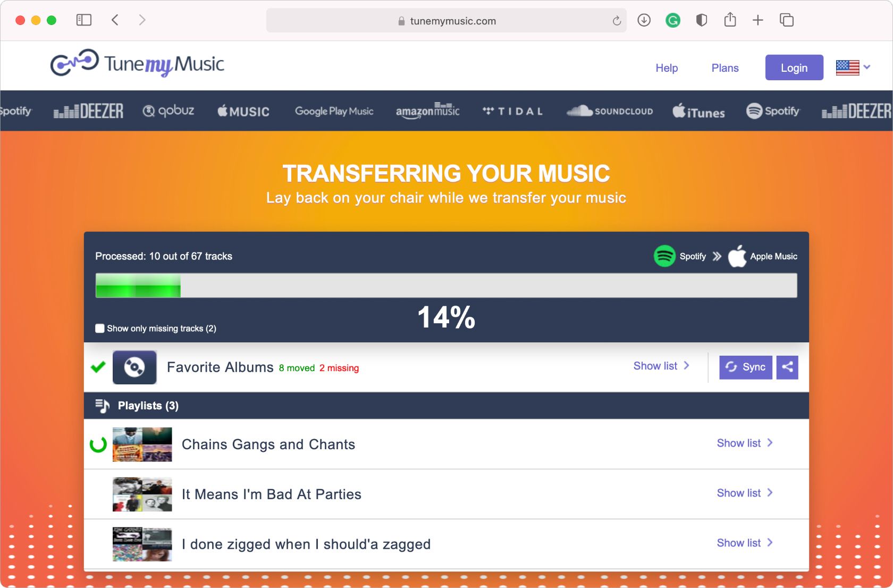Image resolution: width=893 pixels, height=588 pixels.
Task: Click Apple Music destination icon in header
Action: [x=737, y=256]
